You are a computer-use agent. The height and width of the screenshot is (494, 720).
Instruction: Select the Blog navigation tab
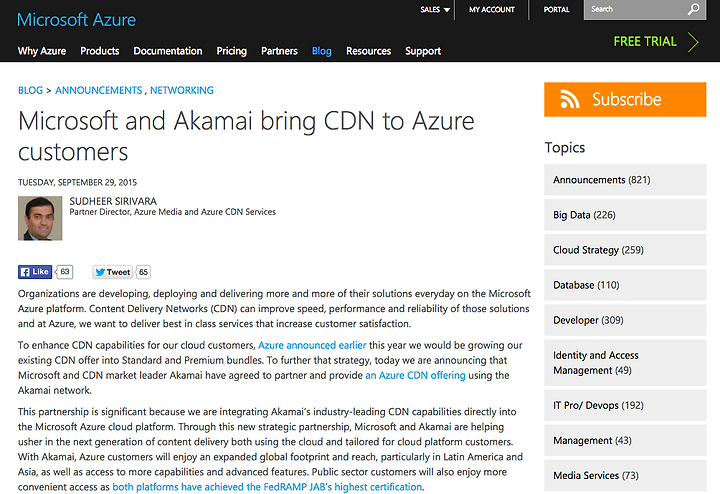pos(321,51)
